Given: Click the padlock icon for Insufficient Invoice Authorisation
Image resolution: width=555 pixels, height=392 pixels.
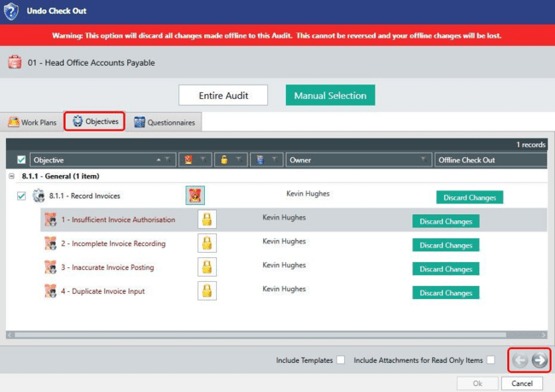Looking at the screenshot, I should pyautogui.click(x=207, y=219).
